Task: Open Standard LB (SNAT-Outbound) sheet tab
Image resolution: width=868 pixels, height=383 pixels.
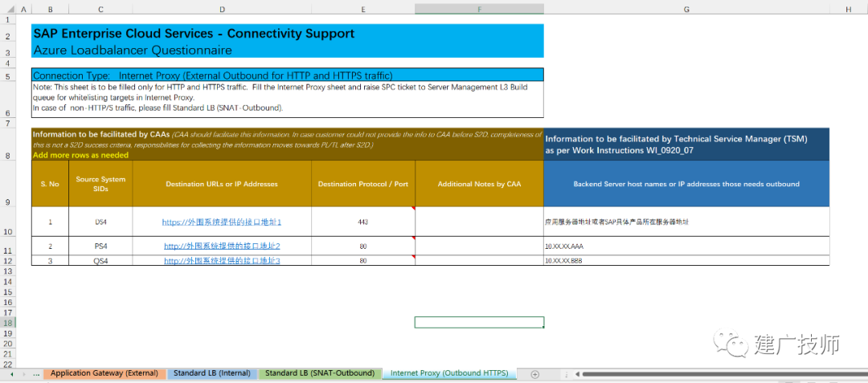Action: [x=320, y=373]
